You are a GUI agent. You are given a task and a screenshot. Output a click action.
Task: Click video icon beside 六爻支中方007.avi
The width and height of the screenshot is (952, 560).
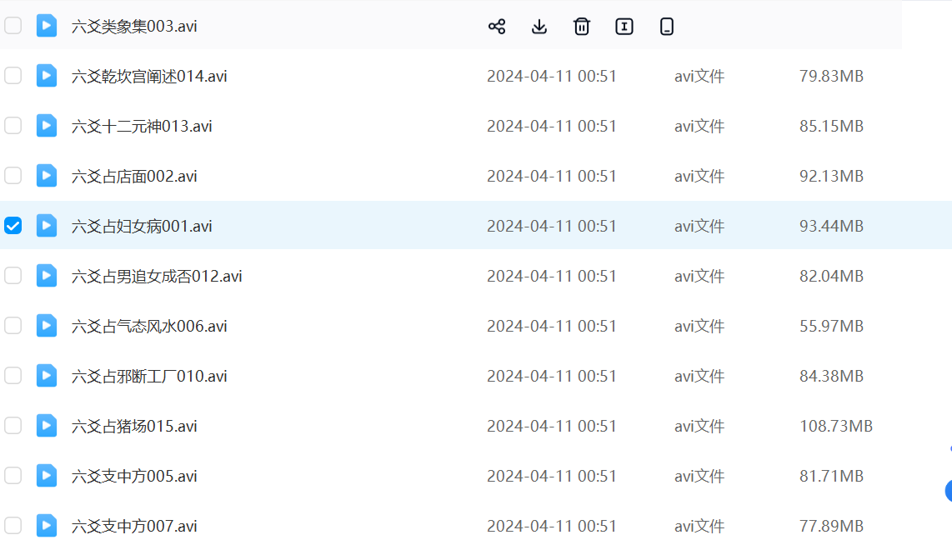47,526
